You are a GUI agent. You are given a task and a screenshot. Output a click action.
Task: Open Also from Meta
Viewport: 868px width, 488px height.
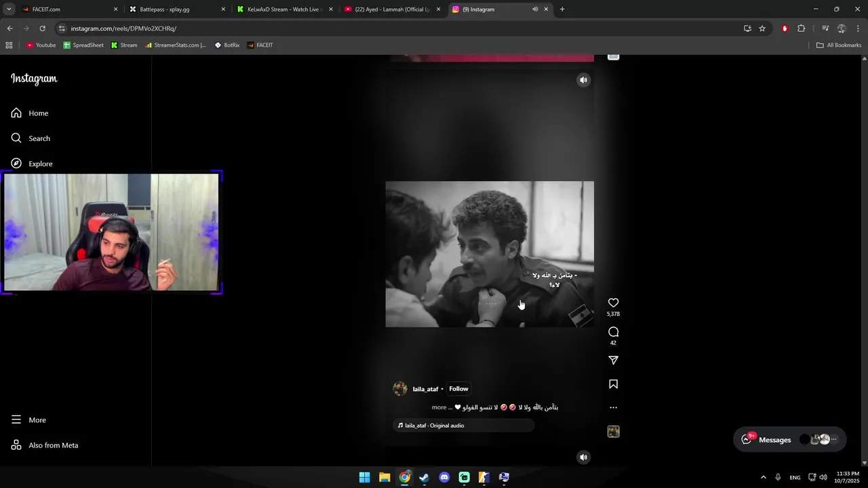[45, 445]
